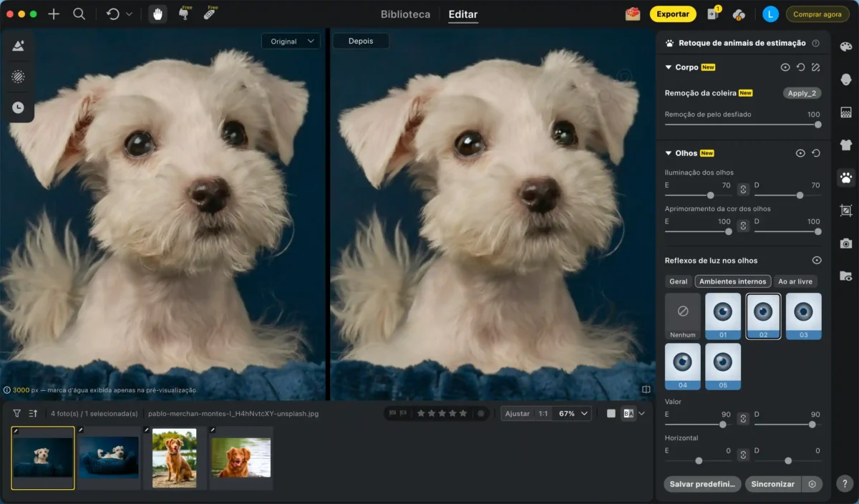859x504 pixels.
Task: Open the color palette icon panel
Action: (846, 47)
